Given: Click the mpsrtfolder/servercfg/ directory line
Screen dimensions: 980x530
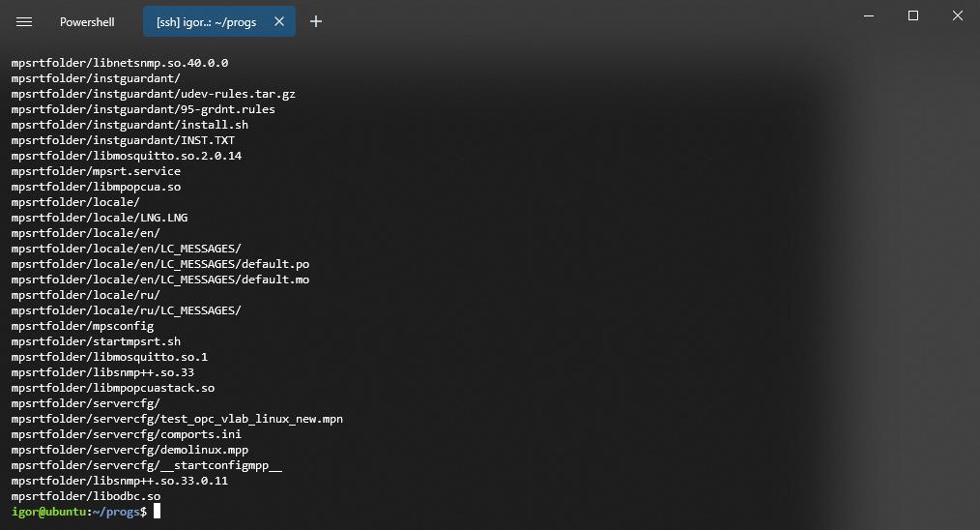Looking at the screenshot, I should (x=86, y=403).
